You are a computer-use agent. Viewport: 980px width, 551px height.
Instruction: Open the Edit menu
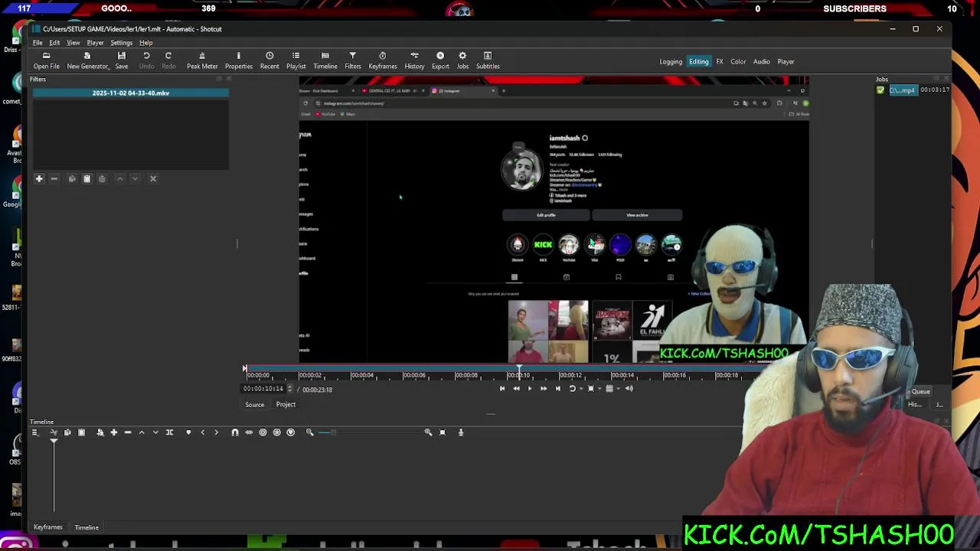pyautogui.click(x=54, y=43)
